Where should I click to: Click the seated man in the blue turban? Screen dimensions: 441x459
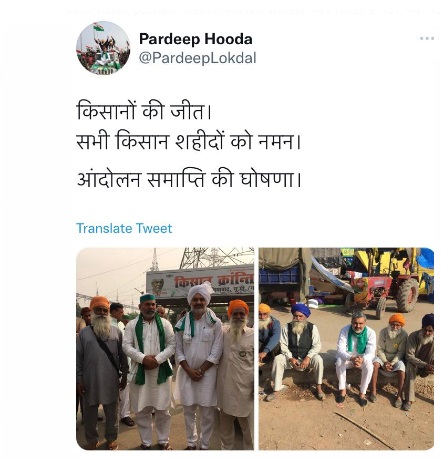click(x=299, y=350)
